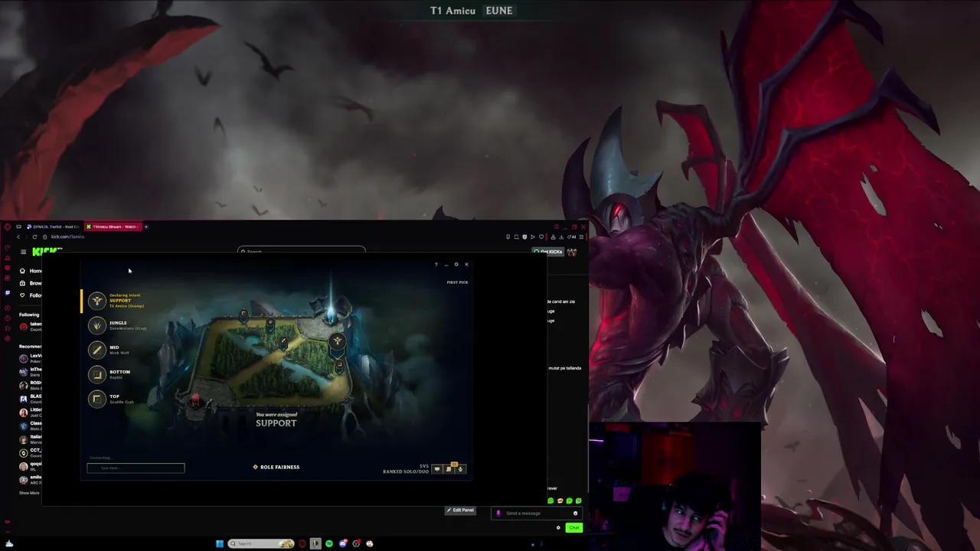Open Twitch icon in Opera sidebar
Screen dimensions: 980x551
[x=8, y=293]
